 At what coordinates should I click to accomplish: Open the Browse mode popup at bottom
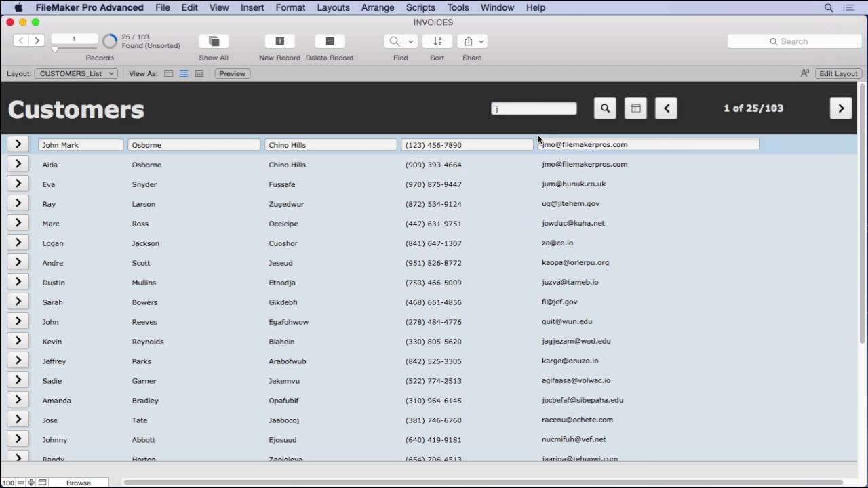[79, 483]
